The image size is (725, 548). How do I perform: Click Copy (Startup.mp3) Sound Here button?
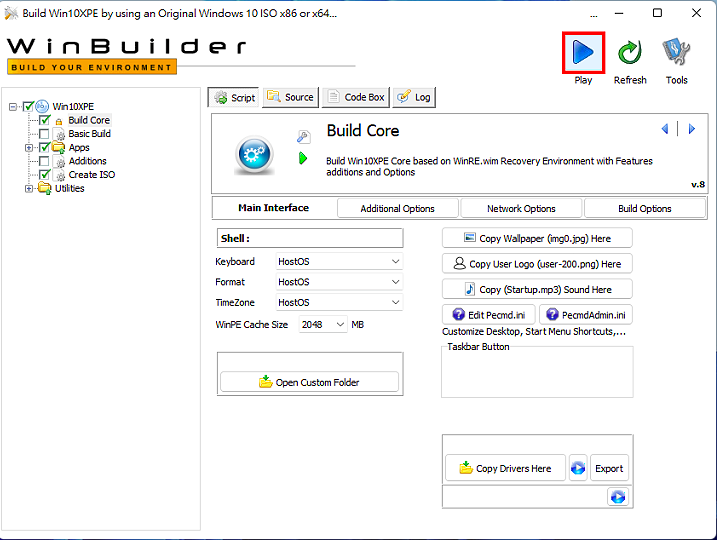click(537, 289)
